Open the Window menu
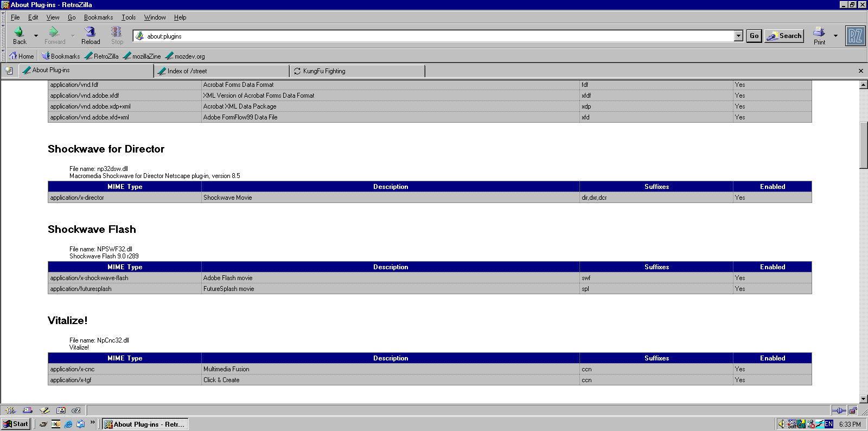This screenshot has width=868, height=431. click(155, 17)
